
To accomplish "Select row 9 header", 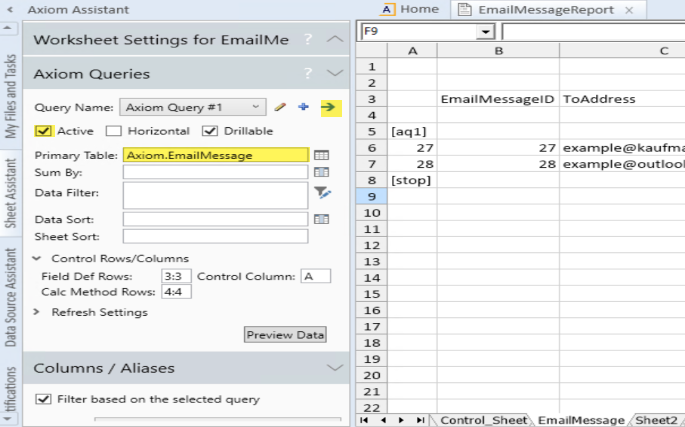I will pyautogui.click(x=371, y=196).
